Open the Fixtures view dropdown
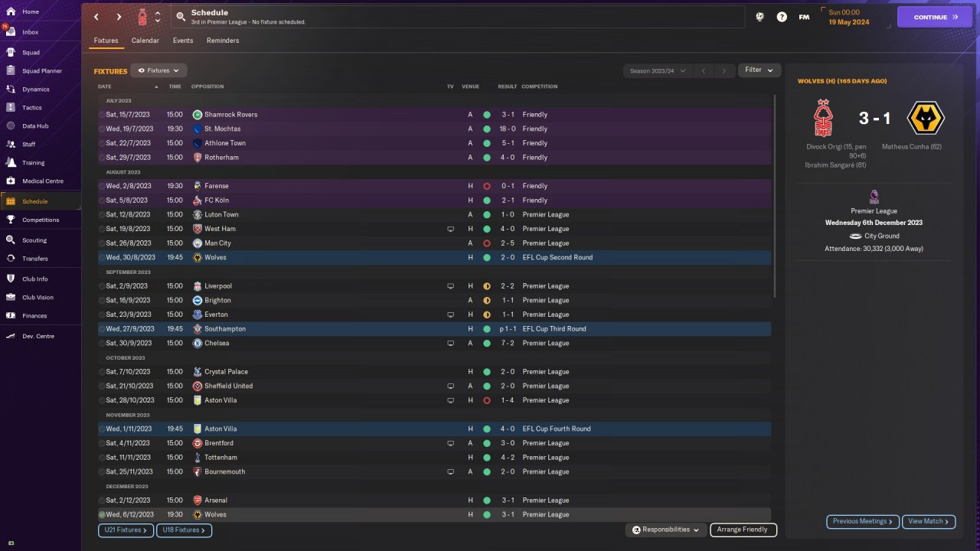Viewport: 980px width, 551px height. coord(158,70)
